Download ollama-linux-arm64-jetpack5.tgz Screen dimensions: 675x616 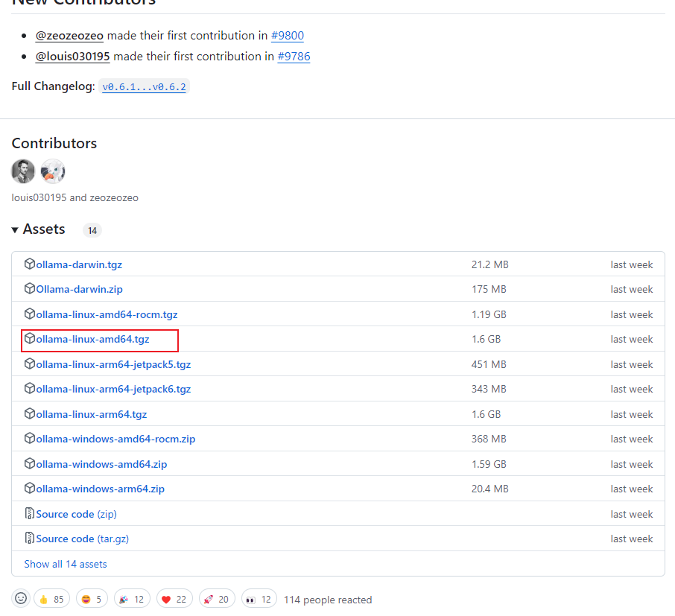[x=113, y=364]
